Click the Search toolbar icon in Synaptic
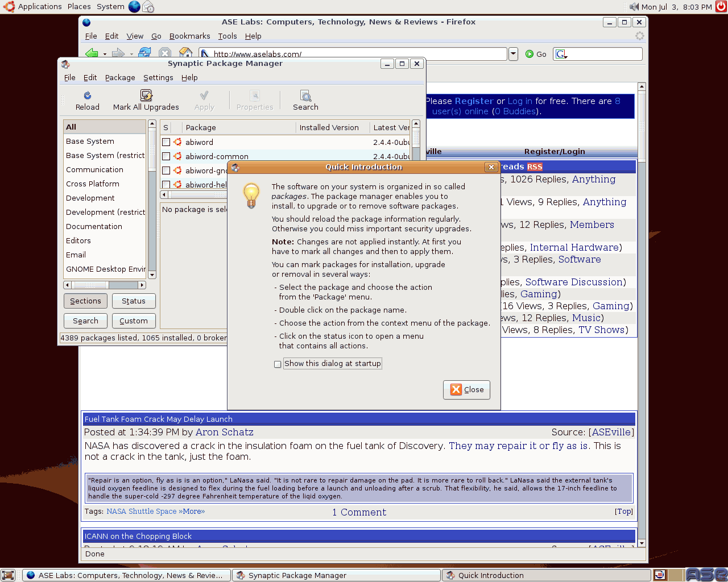 305,95
